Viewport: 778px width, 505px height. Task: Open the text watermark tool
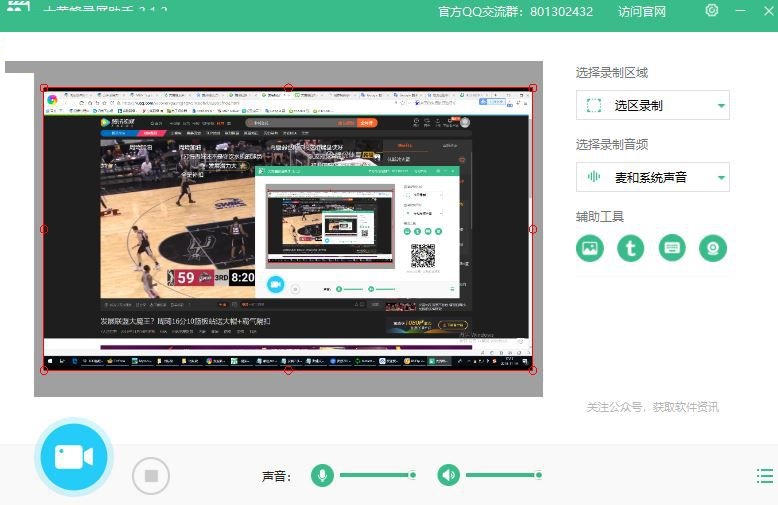point(631,248)
